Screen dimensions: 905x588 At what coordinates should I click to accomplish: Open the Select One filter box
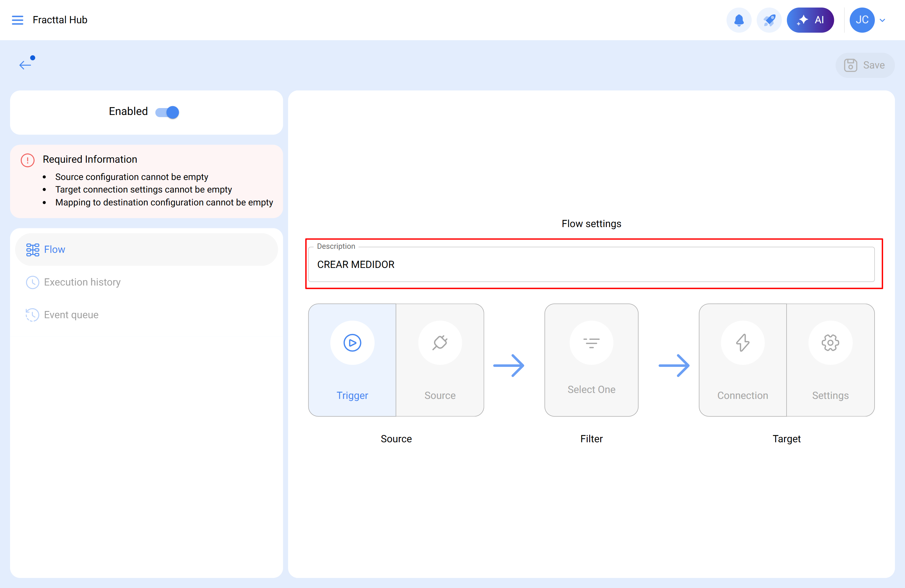[591, 360]
